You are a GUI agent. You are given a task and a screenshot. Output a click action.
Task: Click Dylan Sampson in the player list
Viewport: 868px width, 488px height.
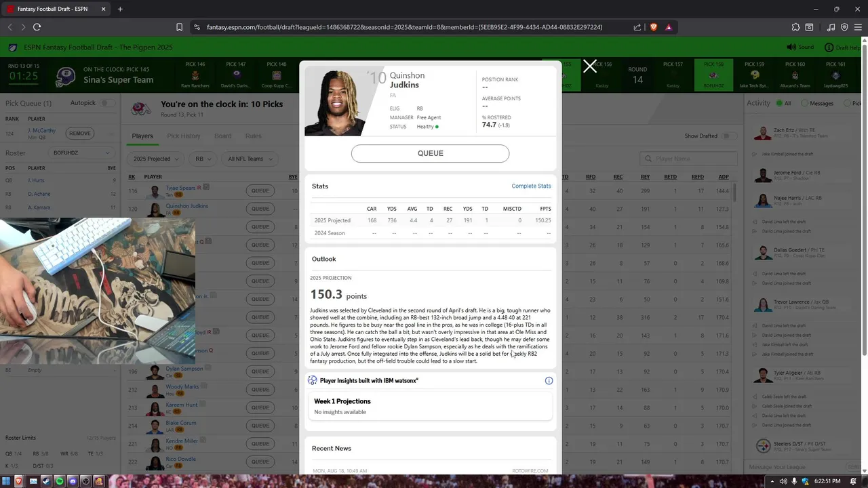[x=184, y=369]
